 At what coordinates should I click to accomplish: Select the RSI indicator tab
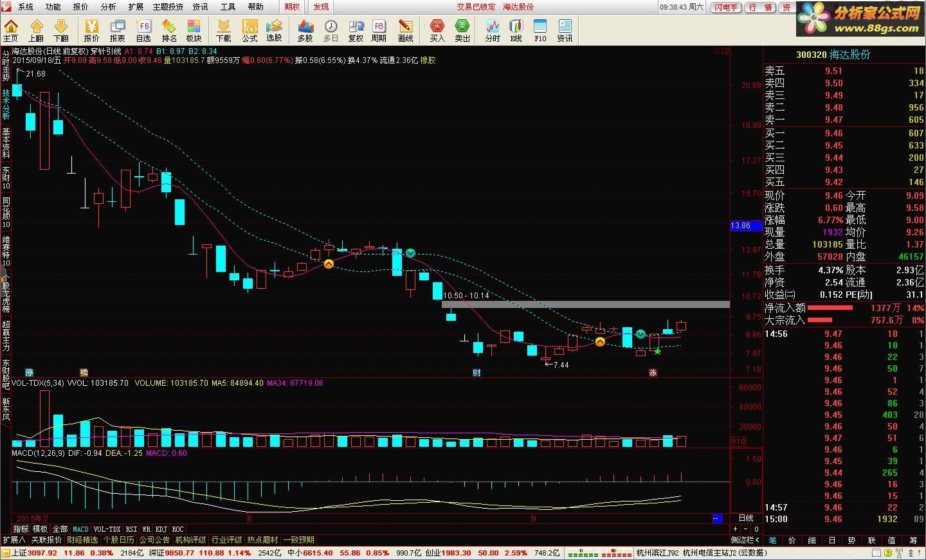(131, 529)
